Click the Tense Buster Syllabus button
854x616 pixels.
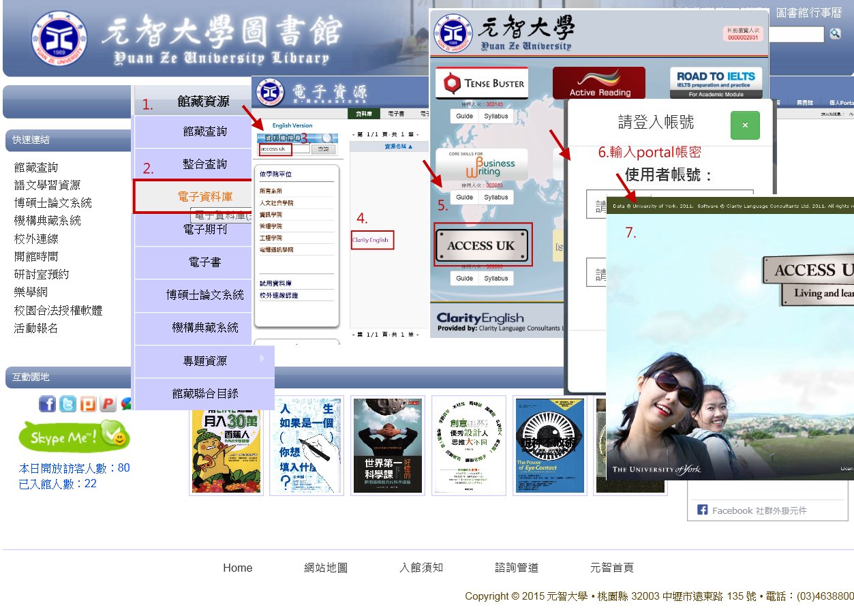point(496,116)
